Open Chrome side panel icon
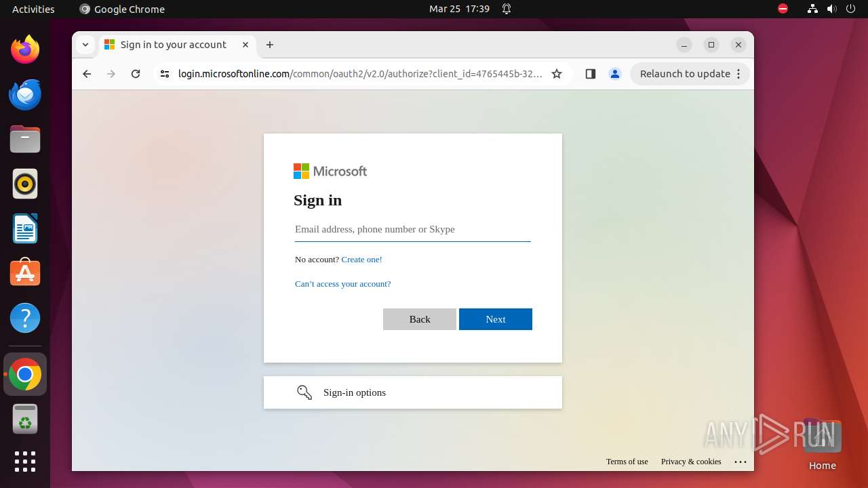868x488 pixels. pyautogui.click(x=590, y=74)
